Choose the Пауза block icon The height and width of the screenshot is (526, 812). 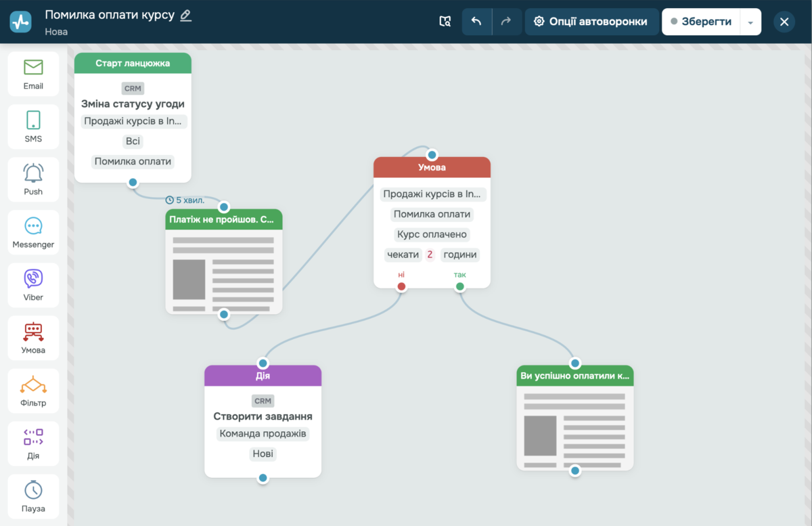point(33,490)
